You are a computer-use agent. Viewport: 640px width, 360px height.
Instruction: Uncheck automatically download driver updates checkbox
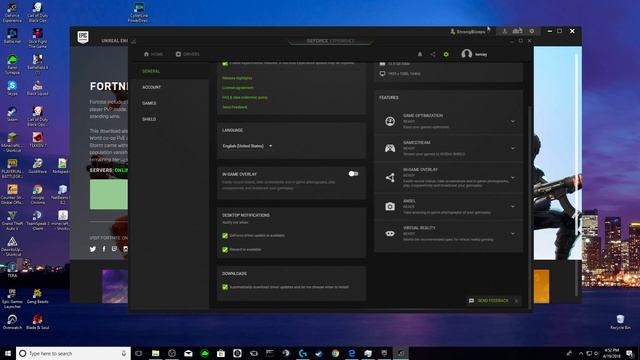click(x=225, y=287)
